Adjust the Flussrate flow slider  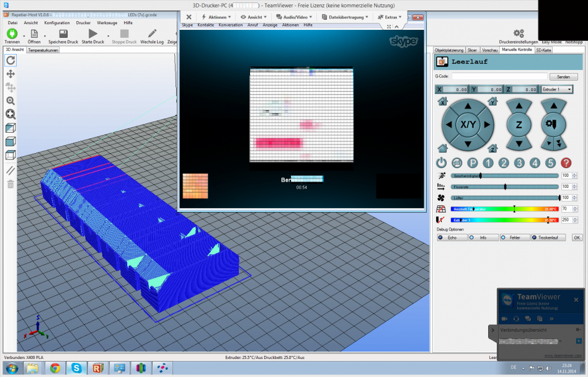[505, 187]
